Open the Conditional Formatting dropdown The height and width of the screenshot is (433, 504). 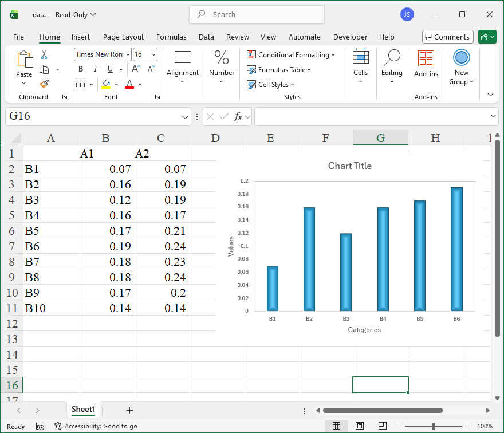291,55
